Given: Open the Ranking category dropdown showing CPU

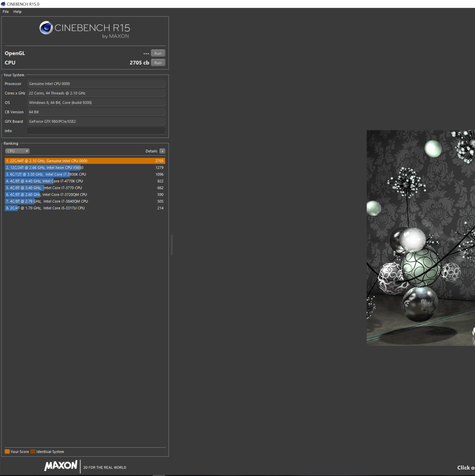Looking at the screenshot, I should pyautogui.click(x=17, y=151).
